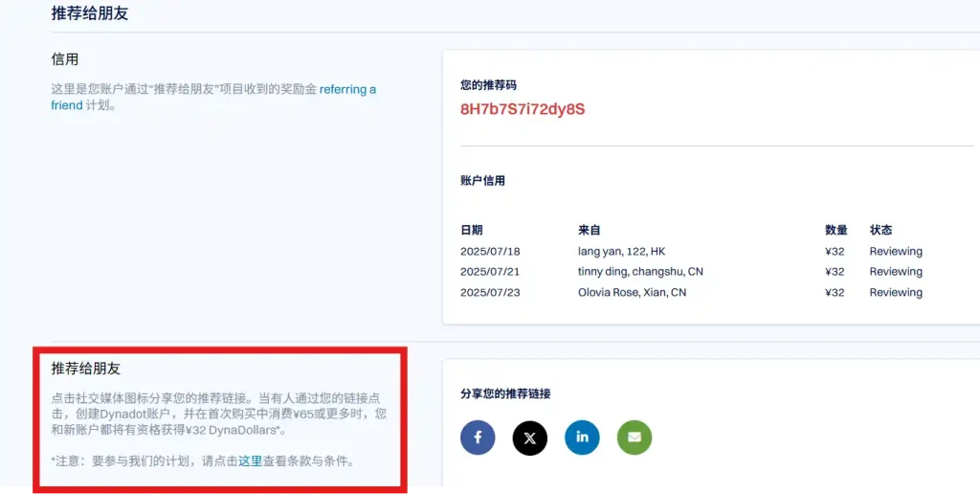Click the 您的推荐码 label
This screenshot has width=980, height=494.
[x=489, y=85]
